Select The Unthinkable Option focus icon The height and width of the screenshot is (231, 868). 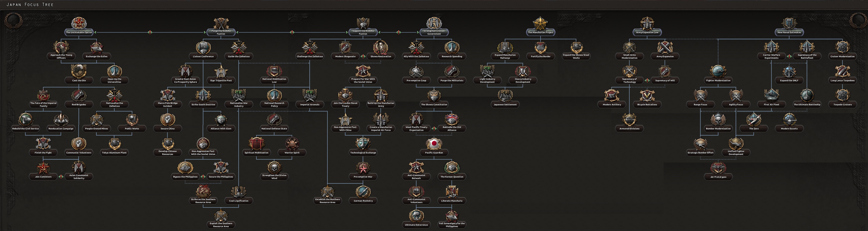tap(79, 23)
